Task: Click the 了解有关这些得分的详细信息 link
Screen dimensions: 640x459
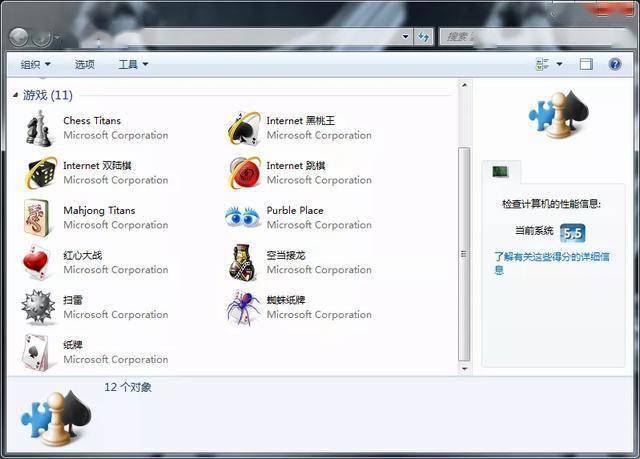Action: pos(551,263)
